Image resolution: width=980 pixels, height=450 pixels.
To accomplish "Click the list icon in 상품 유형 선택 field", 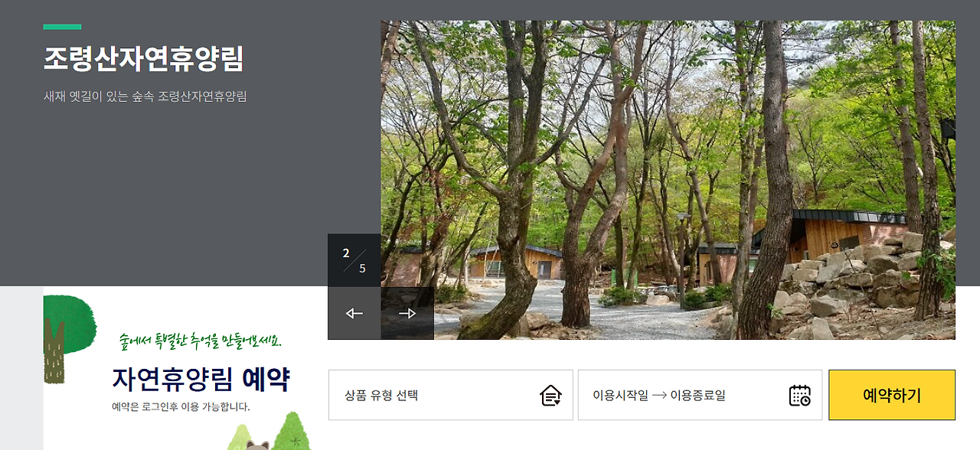I will pyautogui.click(x=550, y=396).
